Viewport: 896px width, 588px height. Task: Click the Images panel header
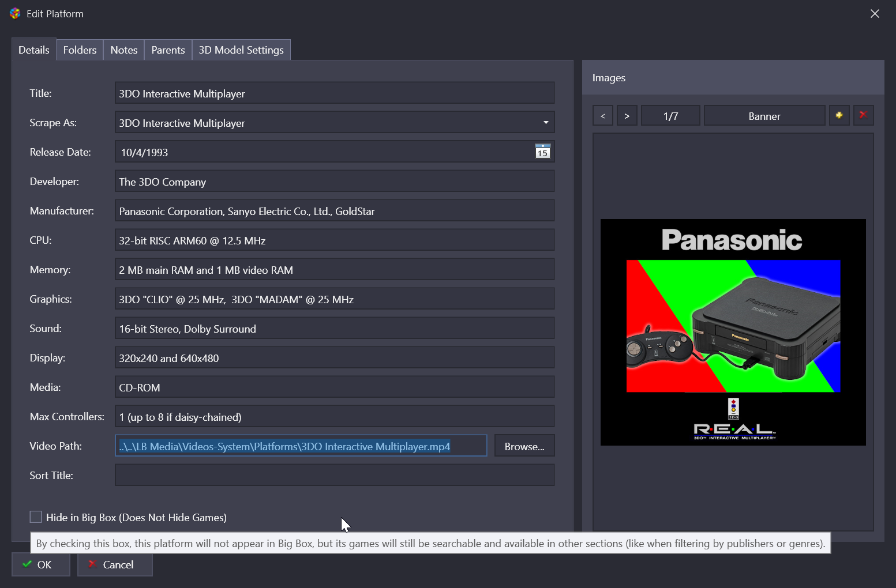(733, 78)
